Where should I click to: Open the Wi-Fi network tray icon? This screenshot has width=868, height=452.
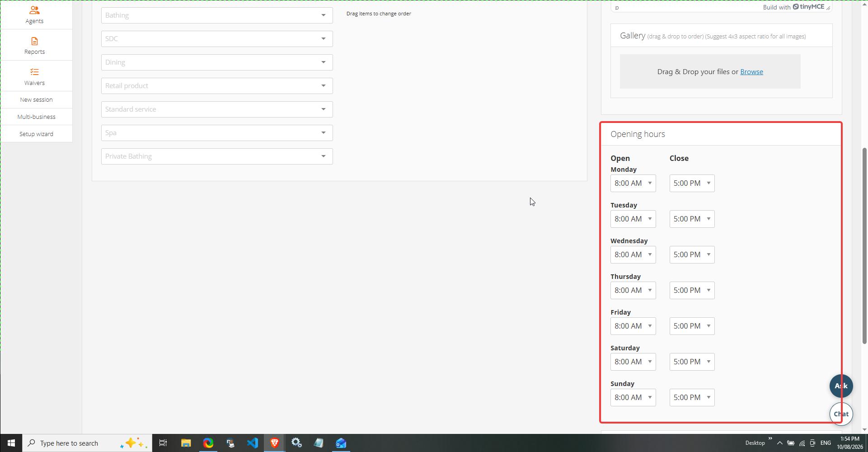802,443
